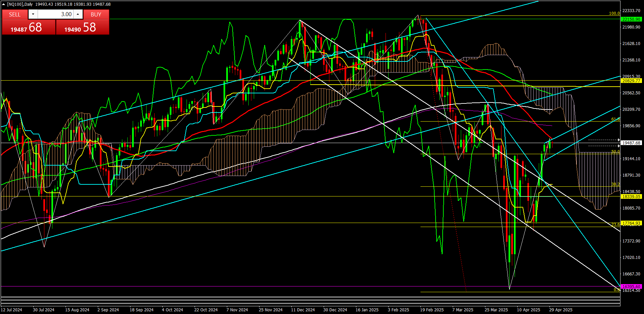The image size is (644, 314).
Task: Click the Fibonacci 100.0 level label
Action: (x=614, y=13)
